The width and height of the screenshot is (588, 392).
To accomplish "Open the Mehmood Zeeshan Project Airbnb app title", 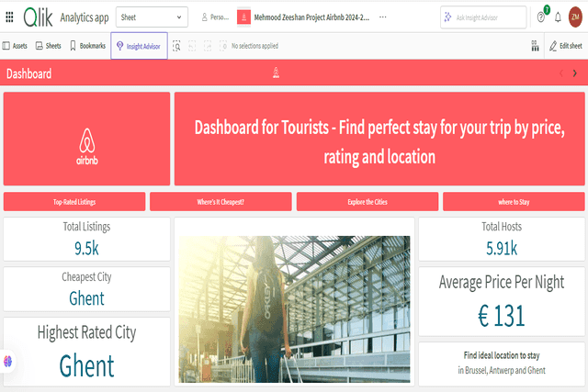I will [311, 17].
